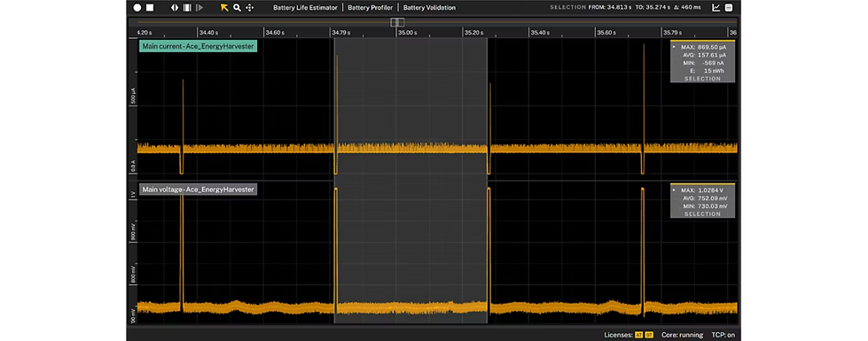Click the 800 mV voltage axis label
This screenshot has width=868, height=341.
pyautogui.click(x=133, y=275)
